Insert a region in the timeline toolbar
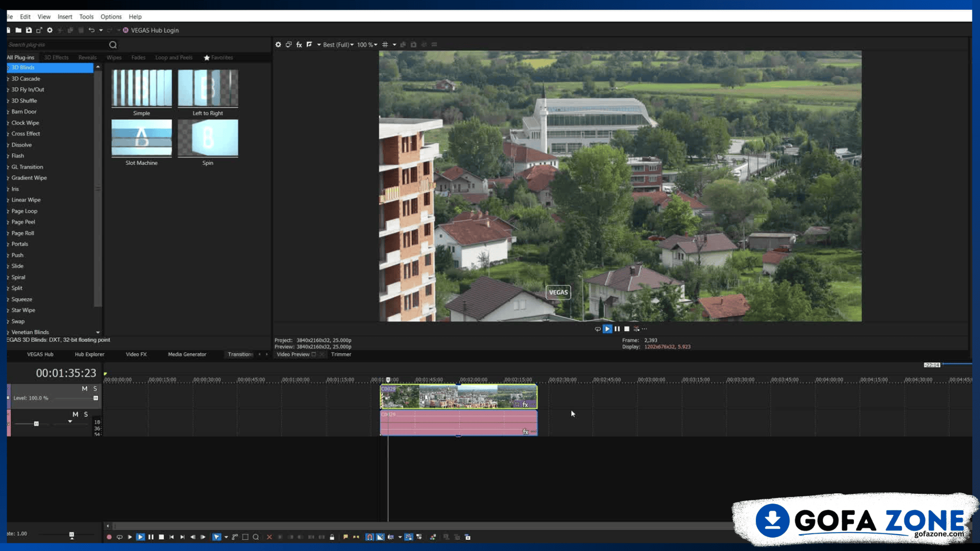The height and width of the screenshot is (551, 980). point(356,537)
